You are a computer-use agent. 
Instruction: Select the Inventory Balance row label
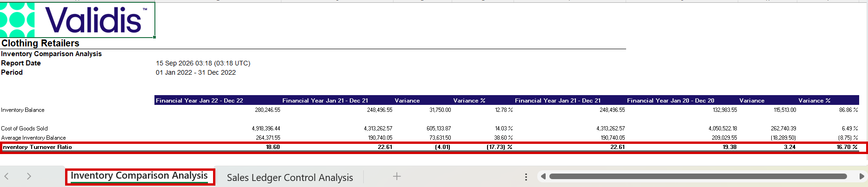pyautogui.click(x=23, y=110)
